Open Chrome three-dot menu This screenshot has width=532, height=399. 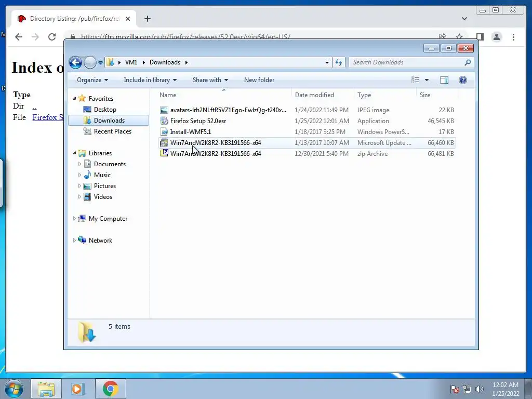[514, 37]
